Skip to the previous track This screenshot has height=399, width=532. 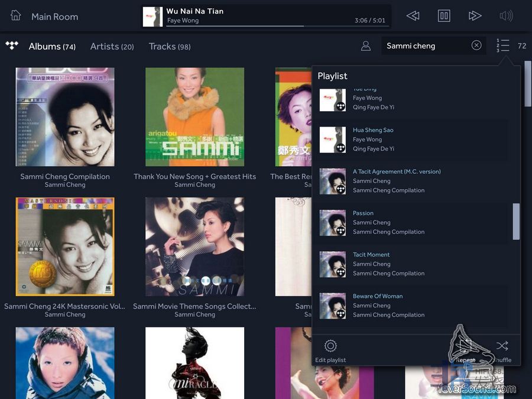click(x=413, y=16)
